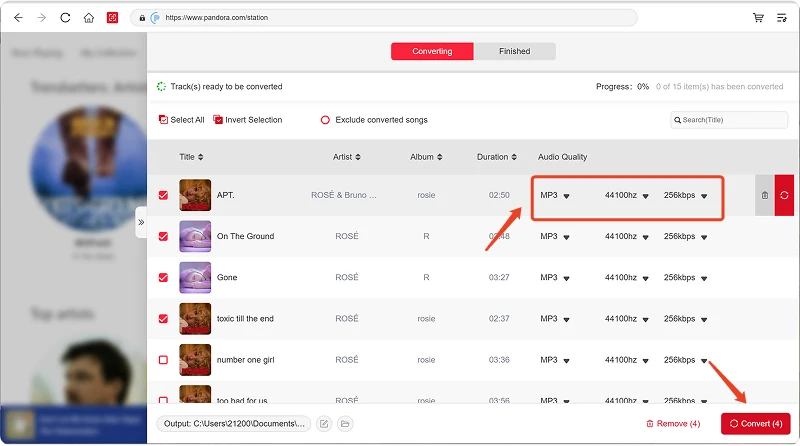Open the MP3 dropdown for number one girl

pyautogui.click(x=555, y=360)
